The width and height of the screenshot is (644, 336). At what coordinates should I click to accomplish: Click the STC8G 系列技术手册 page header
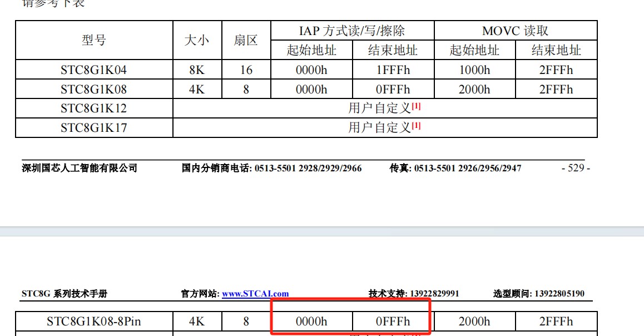coord(65,294)
